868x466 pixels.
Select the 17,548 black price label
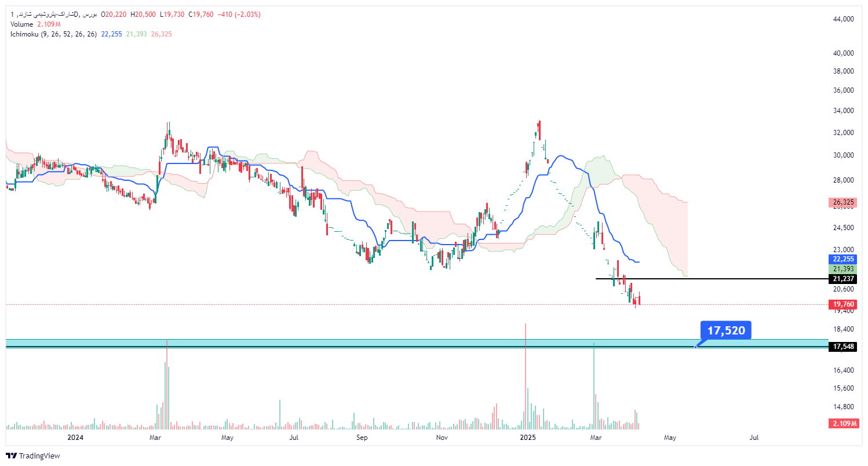pyautogui.click(x=844, y=347)
